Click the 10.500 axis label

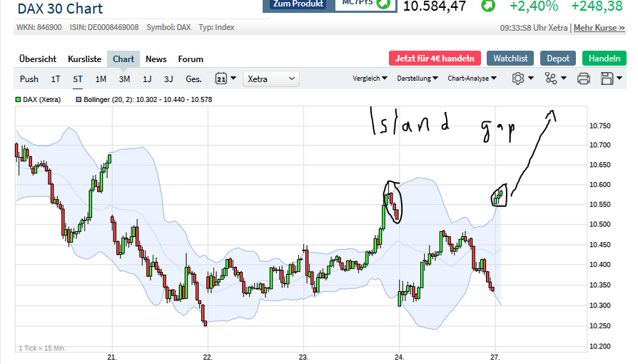[599, 224]
